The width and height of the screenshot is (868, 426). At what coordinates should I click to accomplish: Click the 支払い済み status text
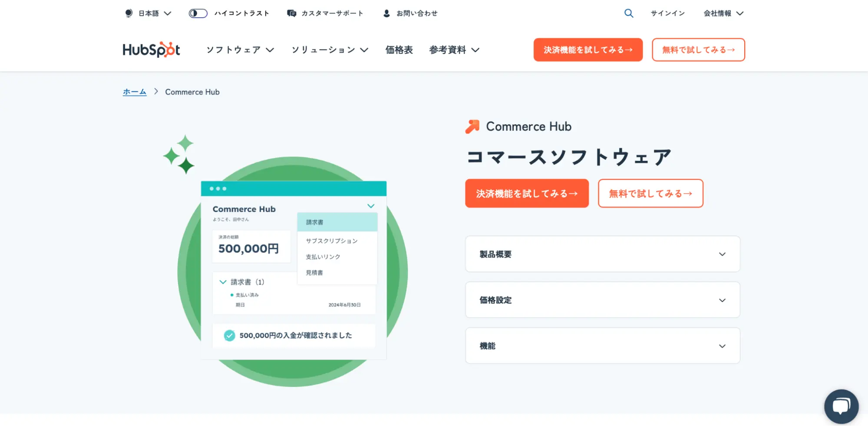[x=247, y=295]
